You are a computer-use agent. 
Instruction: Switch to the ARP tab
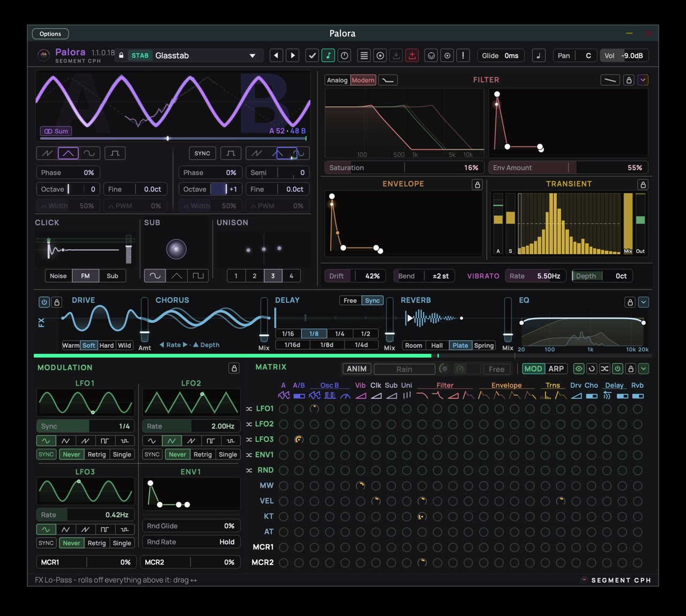tap(556, 369)
